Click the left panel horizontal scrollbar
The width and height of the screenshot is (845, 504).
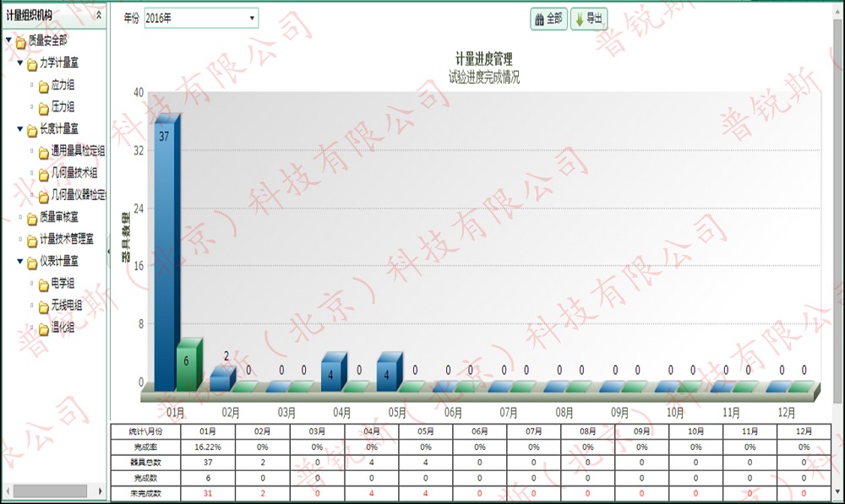click(49, 490)
